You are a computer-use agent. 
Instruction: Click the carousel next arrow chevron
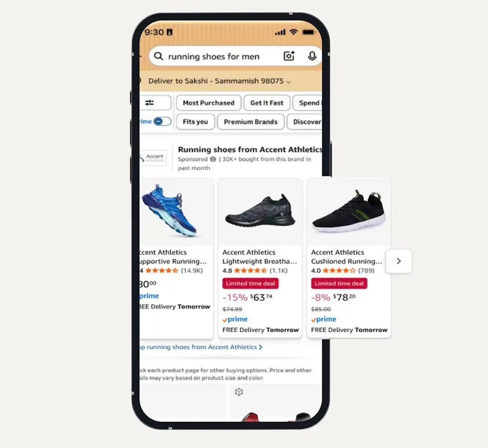(x=399, y=261)
